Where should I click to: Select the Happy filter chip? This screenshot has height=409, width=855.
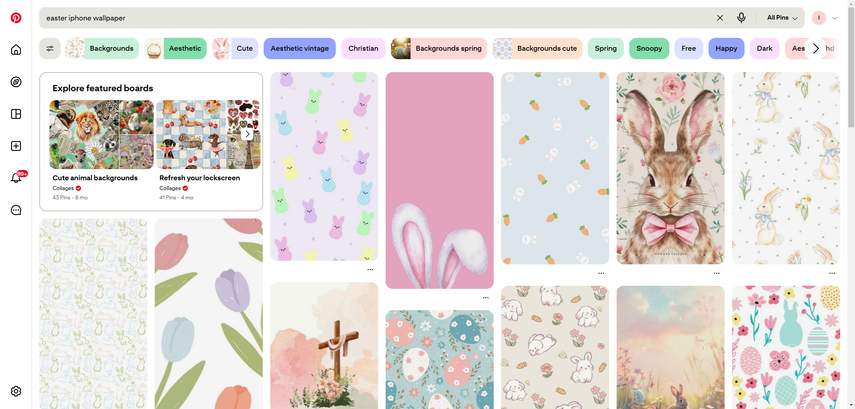(726, 49)
